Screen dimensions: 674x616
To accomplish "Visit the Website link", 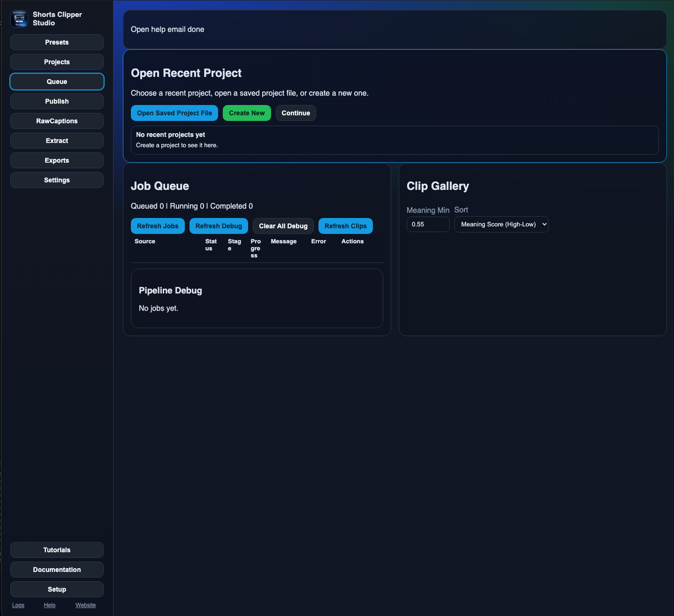I will click(x=85, y=605).
